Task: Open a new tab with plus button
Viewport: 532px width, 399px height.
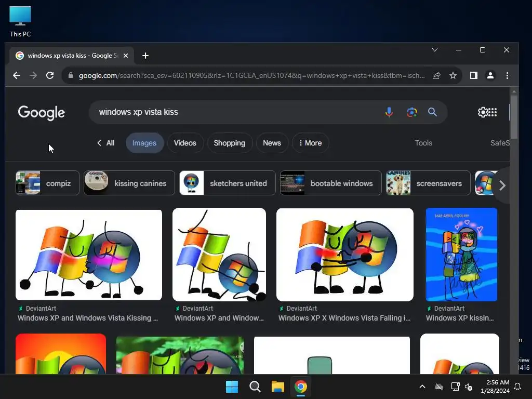Action: click(145, 56)
